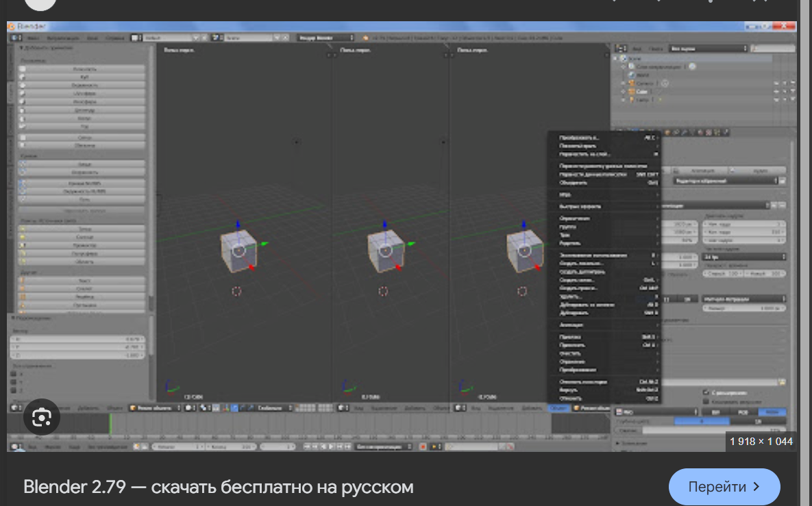Delete the current screen layout with the X button
The height and width of the screenshot is (506, 812).
pyautogui.click(x=204, y=38)
